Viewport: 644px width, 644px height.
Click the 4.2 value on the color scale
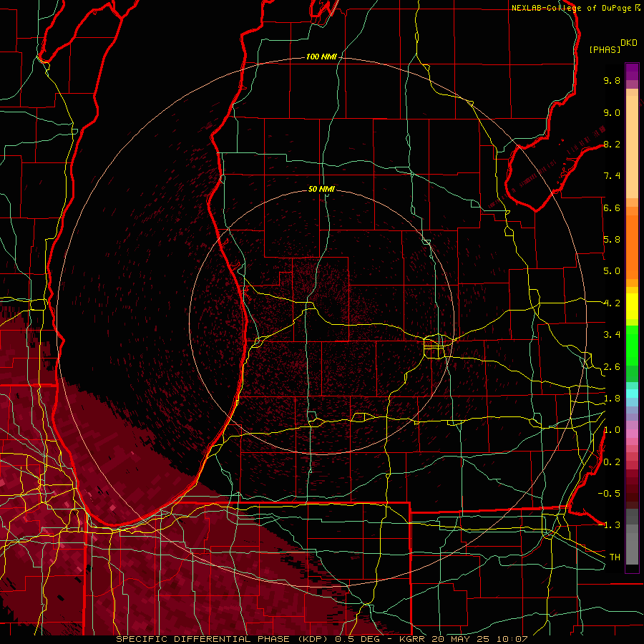click(612, 303)
